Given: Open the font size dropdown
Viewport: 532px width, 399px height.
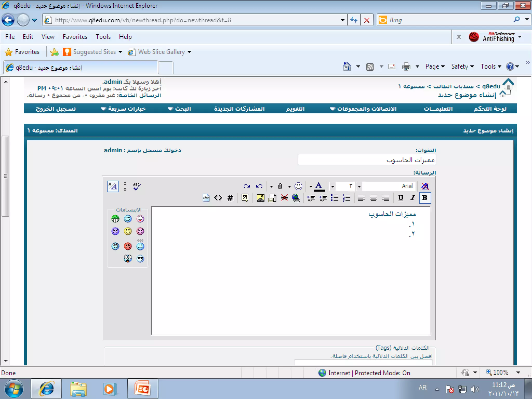Looking at the screenshot, I should [x=332, y=186].
